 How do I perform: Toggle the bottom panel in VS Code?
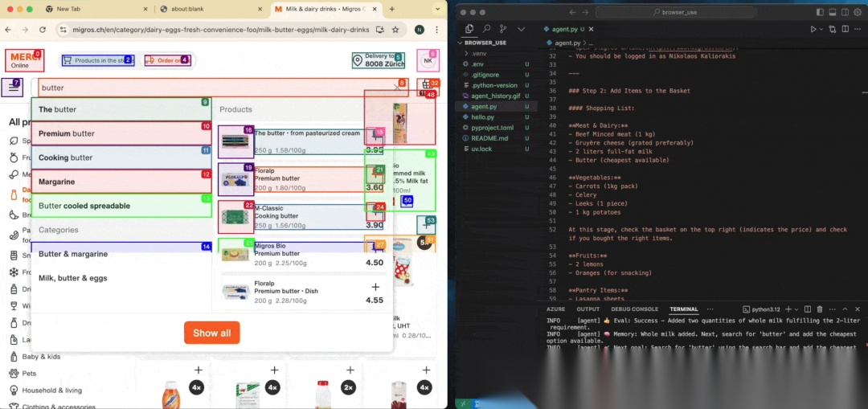tap(833, 12)
